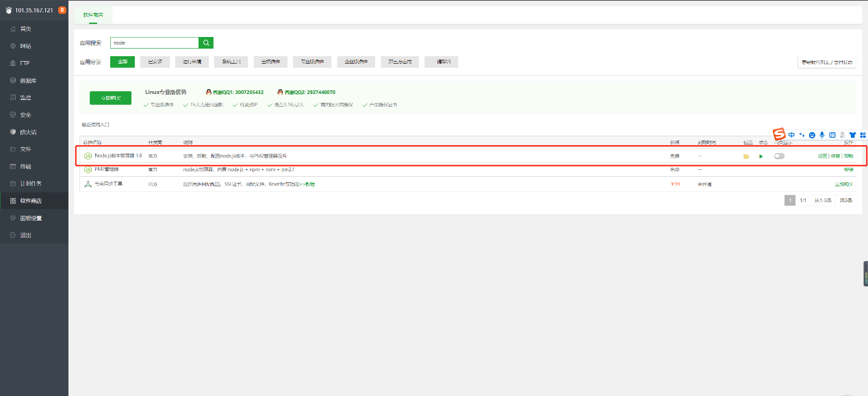Viewport: 868px width, 396px height.
Task: Open the 终端 terminal sidebar item
Action: pos(25,166)
